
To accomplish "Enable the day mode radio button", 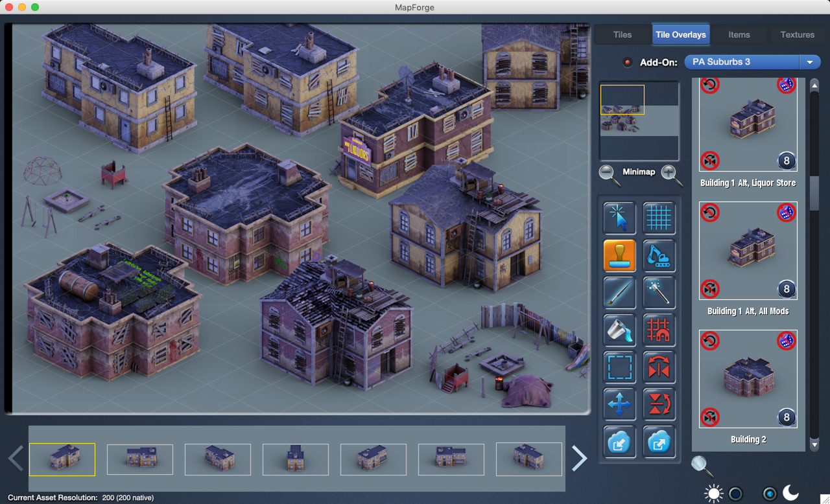I will click(735, 494).
